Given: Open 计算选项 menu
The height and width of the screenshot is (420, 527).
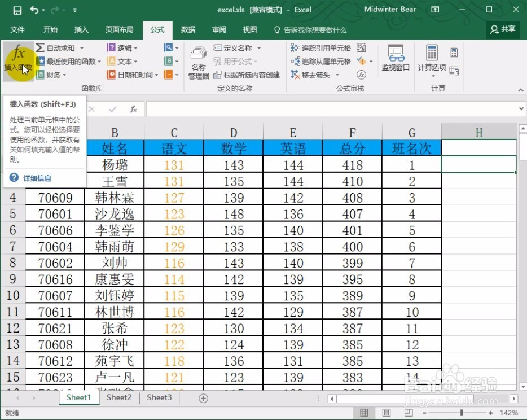Looking at the screenshot, I should point(432,61).
